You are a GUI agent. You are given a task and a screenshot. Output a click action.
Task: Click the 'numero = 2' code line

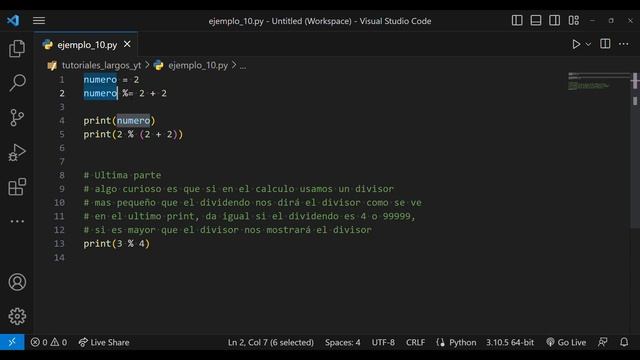point(111,80)
